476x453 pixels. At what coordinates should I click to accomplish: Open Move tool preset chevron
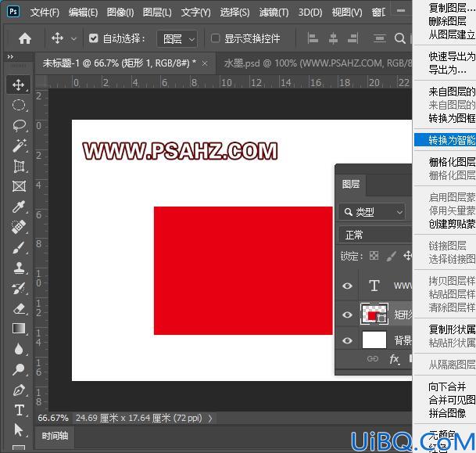point(73,39)
